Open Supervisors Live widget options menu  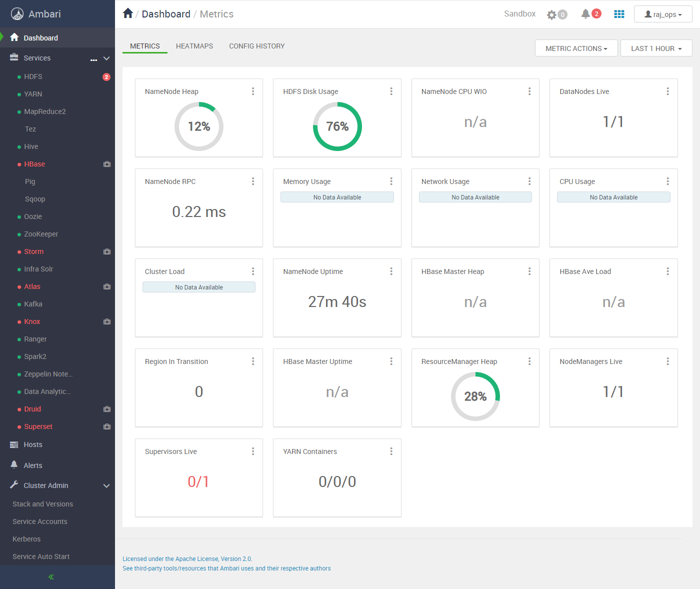253,451
